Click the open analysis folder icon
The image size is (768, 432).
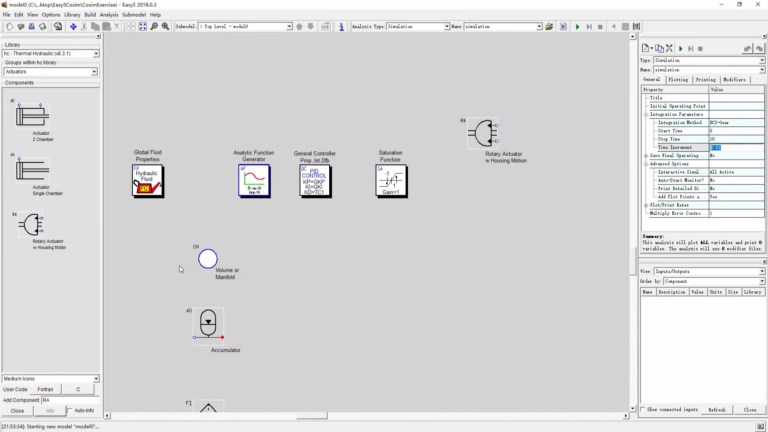pyautogui.click(x=549, y=26)
